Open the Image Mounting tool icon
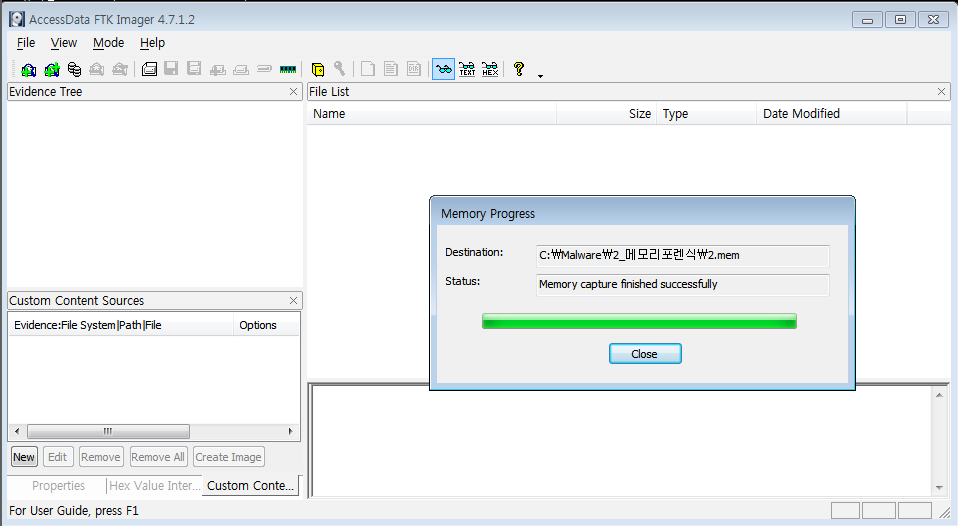 coord(74,69)
